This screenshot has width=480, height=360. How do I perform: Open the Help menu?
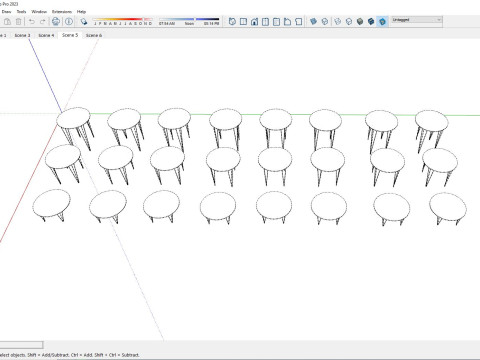pyautogui.click(x=81, y=12)
